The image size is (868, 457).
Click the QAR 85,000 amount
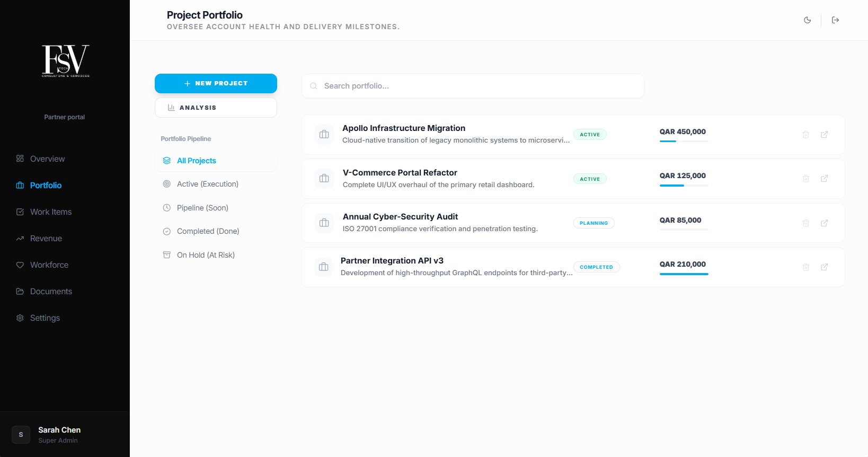click(x=680, y=220)
